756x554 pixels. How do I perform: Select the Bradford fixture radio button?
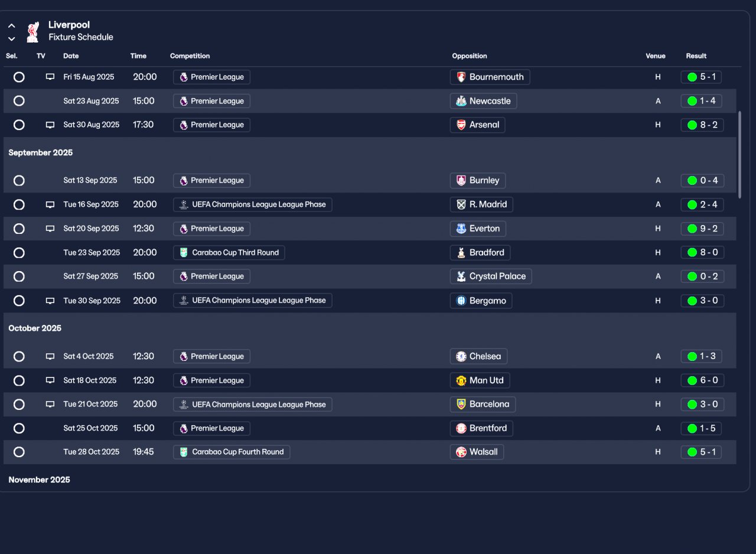click(x=19, y=253)
